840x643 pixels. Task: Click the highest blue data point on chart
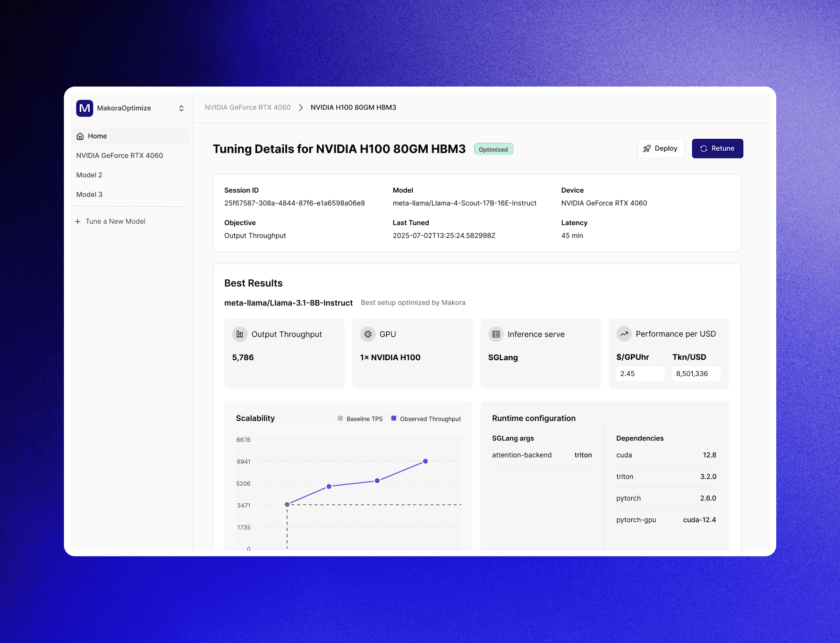point(425,461)
